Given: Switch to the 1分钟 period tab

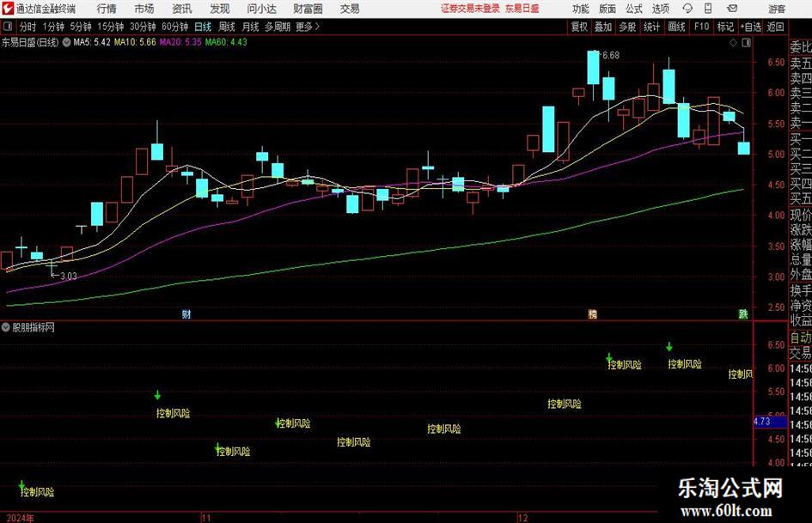Looking at the screenshot, I should (x=52, y=27).
